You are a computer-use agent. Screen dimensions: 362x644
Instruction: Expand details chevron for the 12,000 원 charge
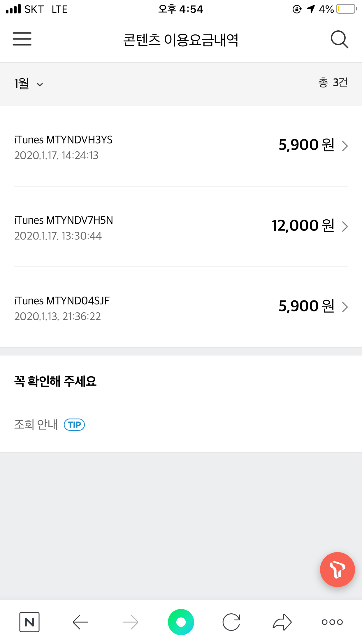345,226
